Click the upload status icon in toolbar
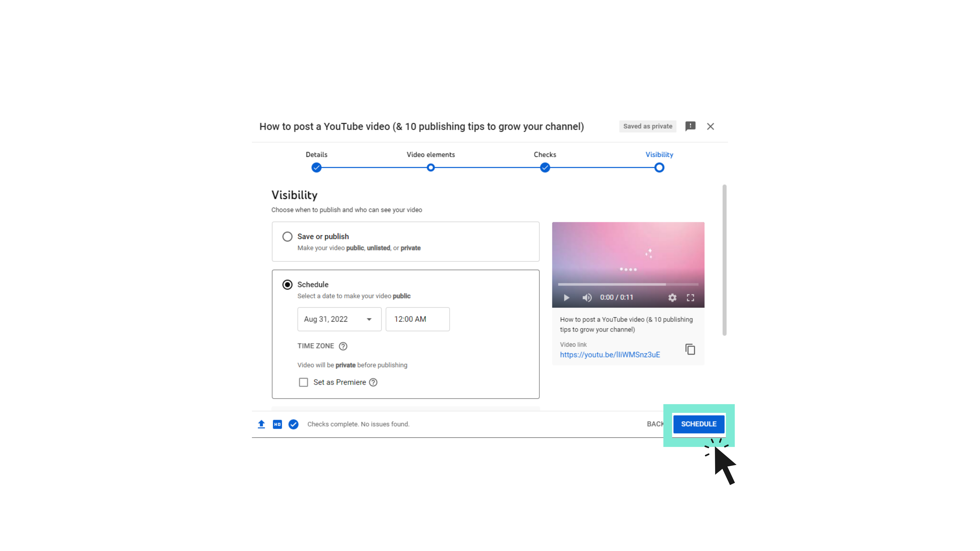The image size is (980, 551). pyautogui.click(x=263, y=424)
